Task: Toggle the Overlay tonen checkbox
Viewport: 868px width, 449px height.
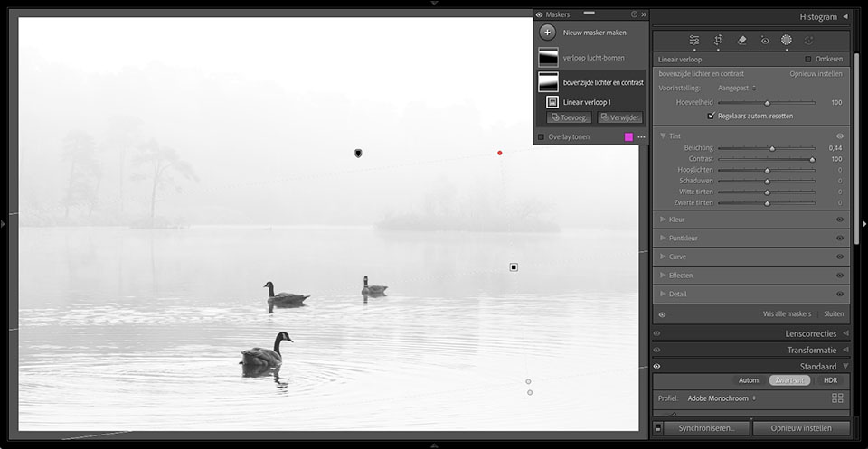Action: [541, 137]
